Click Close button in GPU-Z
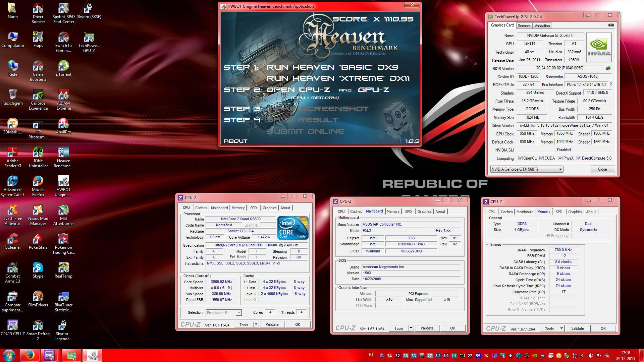The height and width of the screenshot is (362, 644). 602,169
